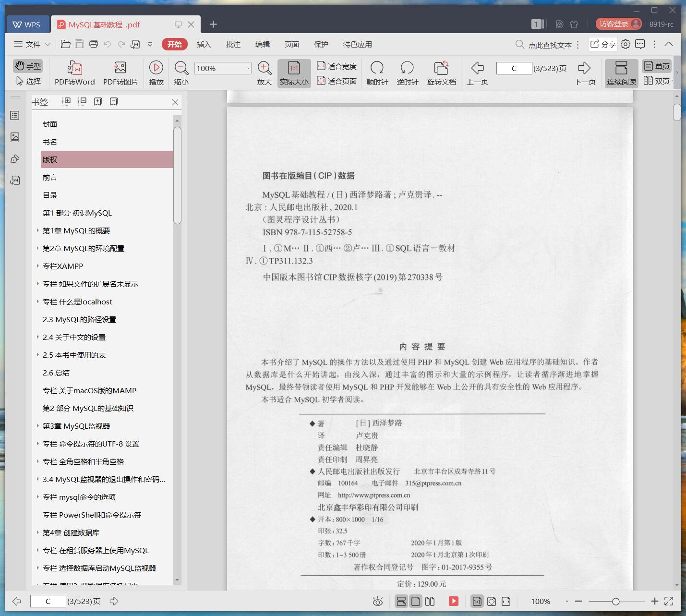The image size is (686, 616).
Task: Click zoom out minus on status bar
Action: click(x=578, y=601)
